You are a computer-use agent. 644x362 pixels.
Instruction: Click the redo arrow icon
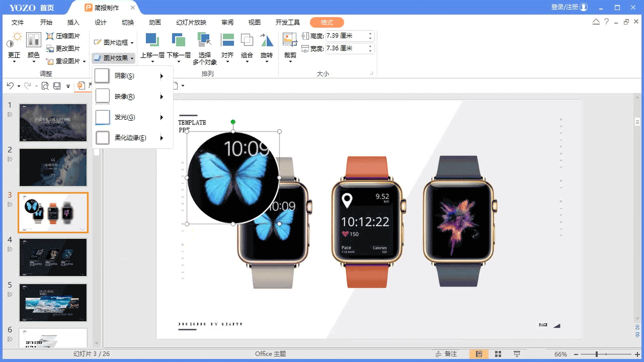coord(27,86)
